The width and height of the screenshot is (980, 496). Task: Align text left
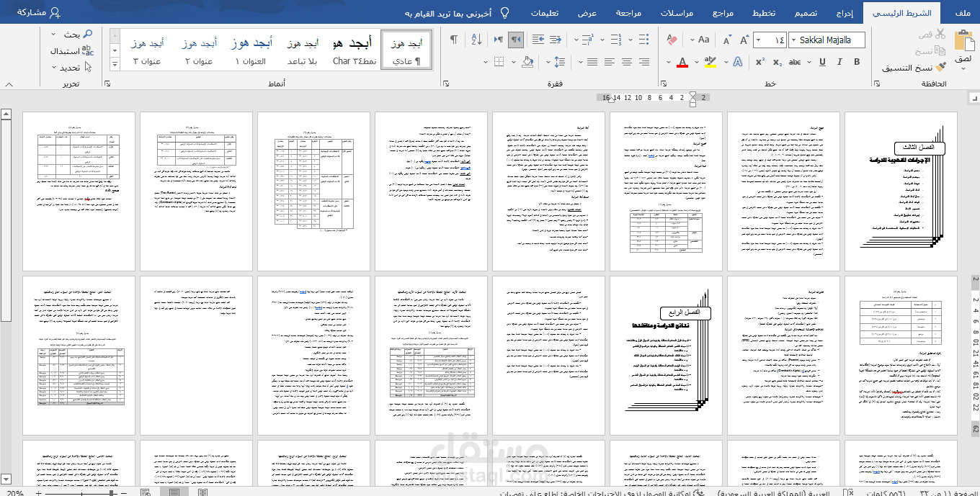tap(610, 62)
